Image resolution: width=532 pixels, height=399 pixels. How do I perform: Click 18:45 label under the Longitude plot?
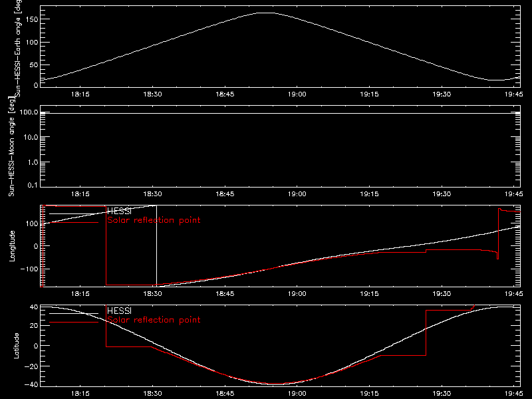pos(225,294)
